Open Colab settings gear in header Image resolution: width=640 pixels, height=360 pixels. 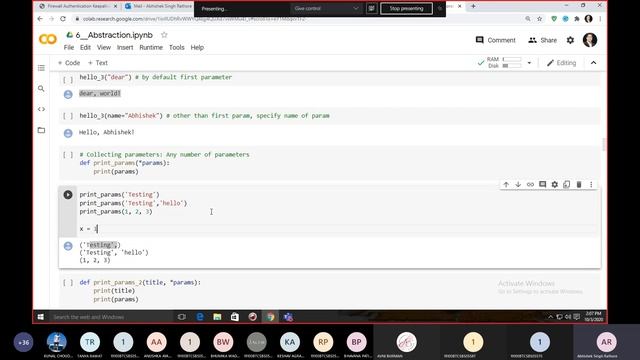pos(570,40)
